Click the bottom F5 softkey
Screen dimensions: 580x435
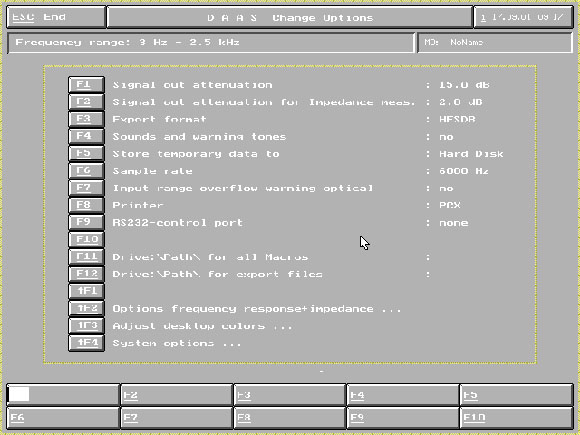(517, 395)
